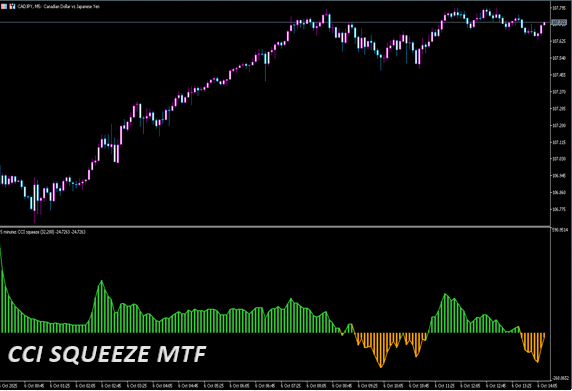Image resolution: width=572 pixels, height=391 pixels.
Task: Click the 107.370 price scale label
Action: point(559,92)
